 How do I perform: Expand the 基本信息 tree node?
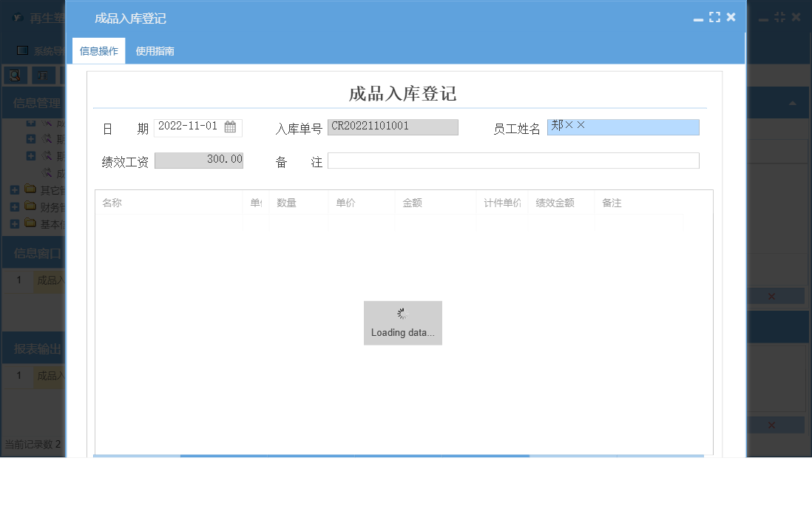coord(14,223)
